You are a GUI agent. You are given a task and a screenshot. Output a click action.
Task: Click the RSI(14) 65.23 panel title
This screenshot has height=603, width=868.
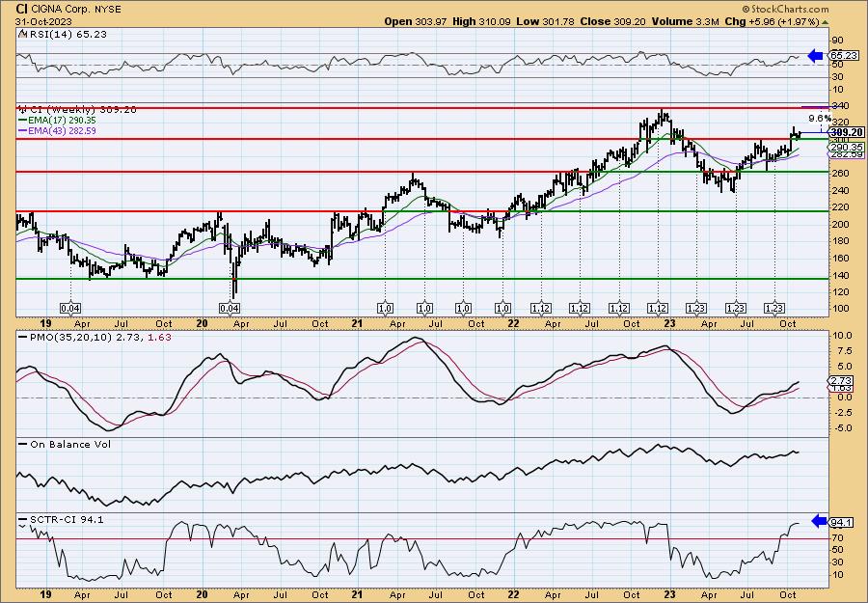pyautogui.click(x=67, y=35)
